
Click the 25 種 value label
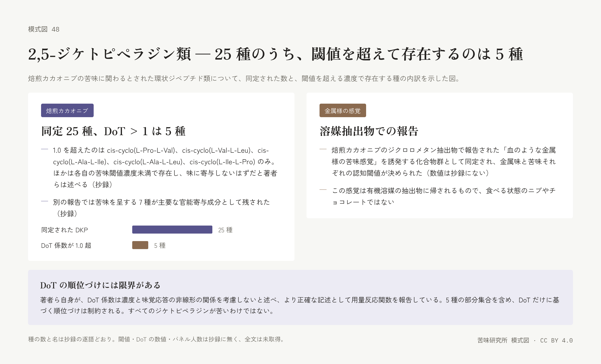coord(225,230)
